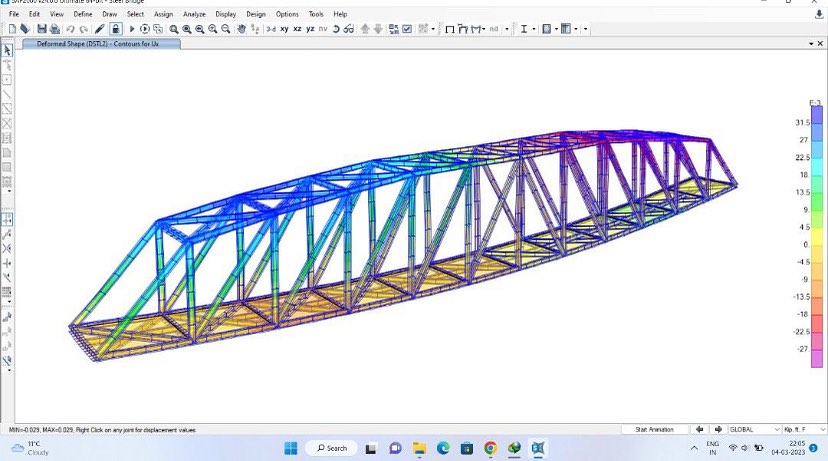Click the Run Analysis play icon
Image resolution: width=828 pixels, height=461 pixels.
131,29
